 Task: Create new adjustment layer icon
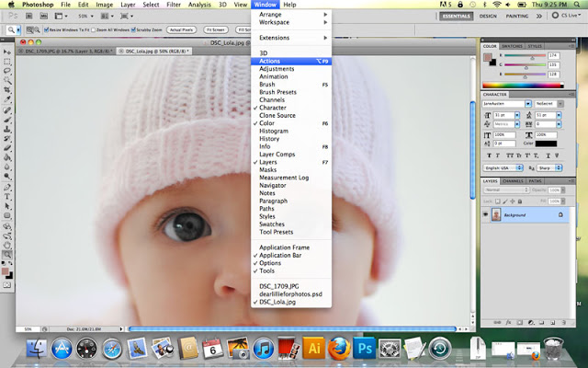[531, 322]
